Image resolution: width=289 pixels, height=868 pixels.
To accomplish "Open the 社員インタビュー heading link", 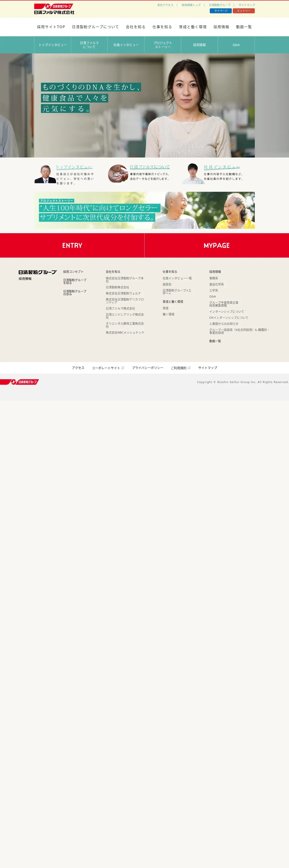I will click(x=222, y=167).
